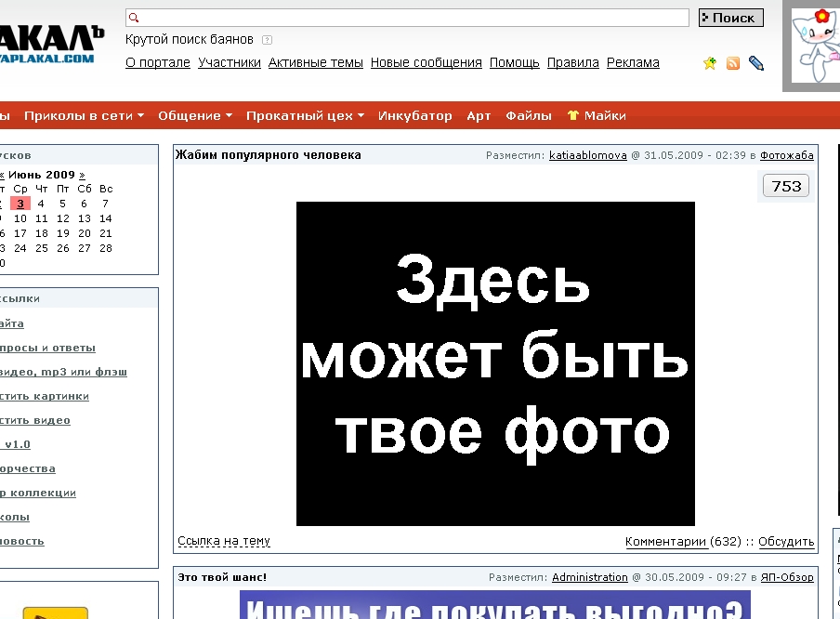Open sidebar link ending р коллекции
840x619 pixels.
[x=37, y=493]
